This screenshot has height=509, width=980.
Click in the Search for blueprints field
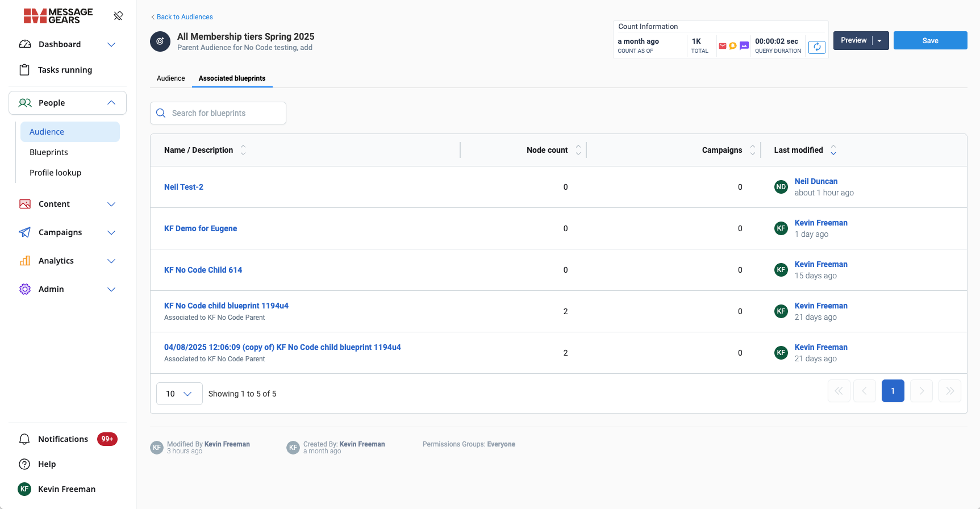(218, 113)
